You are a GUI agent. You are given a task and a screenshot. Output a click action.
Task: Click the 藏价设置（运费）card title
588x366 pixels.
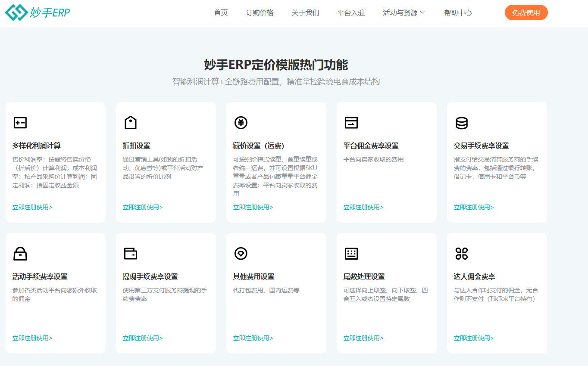click(x=259, y=146)
